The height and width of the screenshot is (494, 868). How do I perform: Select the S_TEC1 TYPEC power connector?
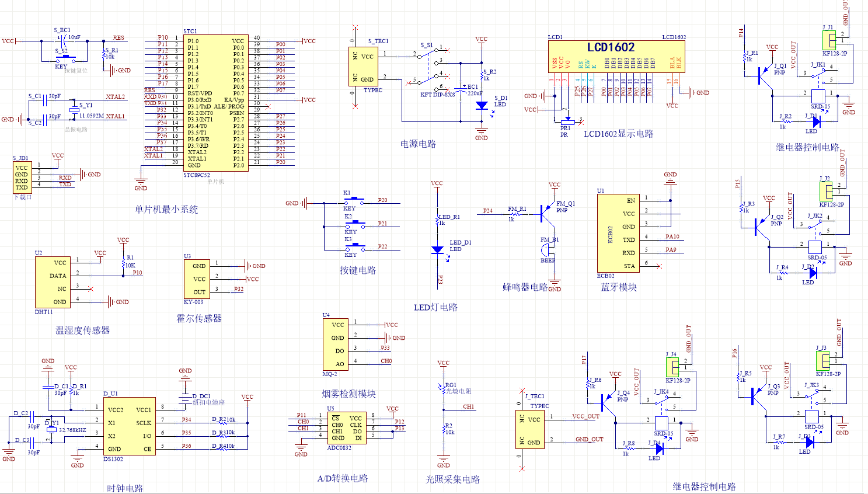click(x=364, y=67)
